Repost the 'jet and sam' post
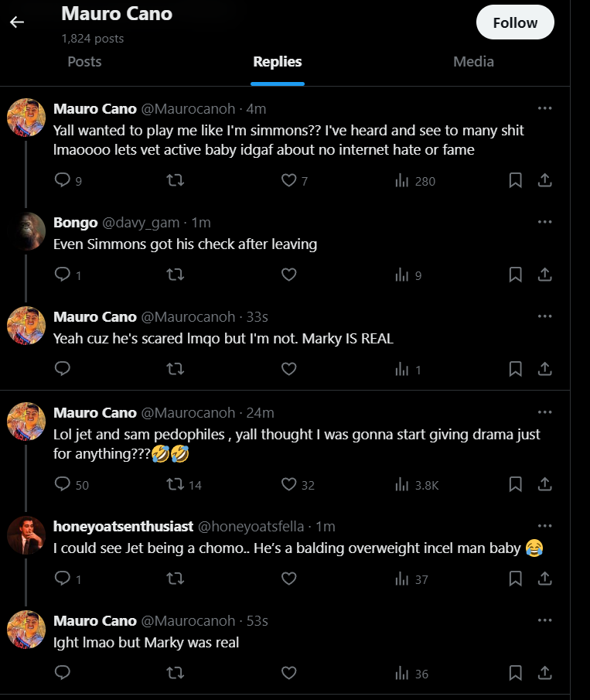 pos(176,484)
